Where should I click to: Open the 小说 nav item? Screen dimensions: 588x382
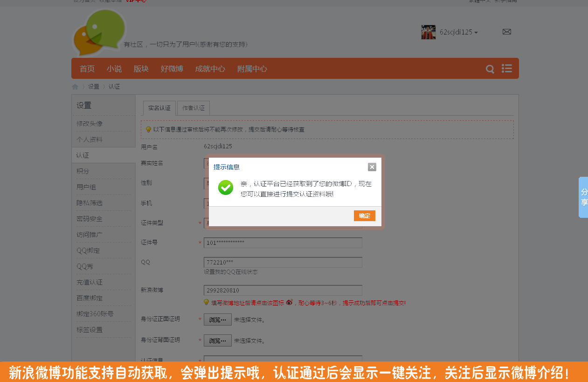(x=114, y=69)
